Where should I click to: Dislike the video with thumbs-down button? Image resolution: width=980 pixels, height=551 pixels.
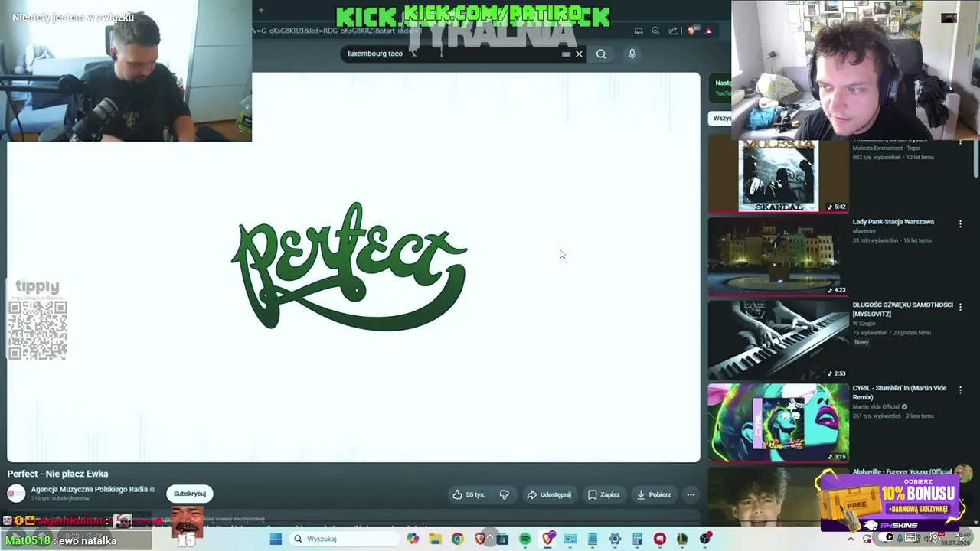pos(504,494)
